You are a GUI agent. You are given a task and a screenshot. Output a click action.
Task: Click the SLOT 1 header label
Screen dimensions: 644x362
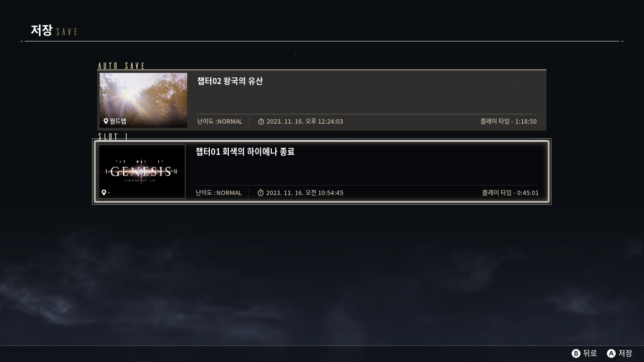point(113,137)
